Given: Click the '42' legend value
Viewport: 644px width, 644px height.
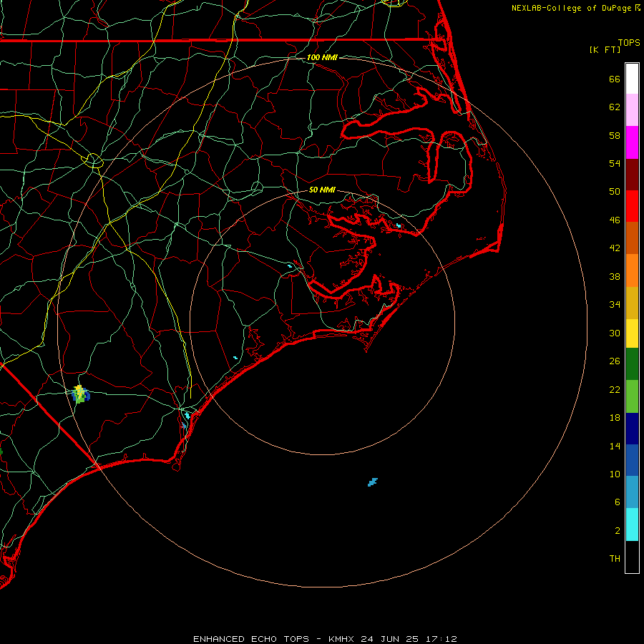Looking at the screenshot, I should pos(615,248).
